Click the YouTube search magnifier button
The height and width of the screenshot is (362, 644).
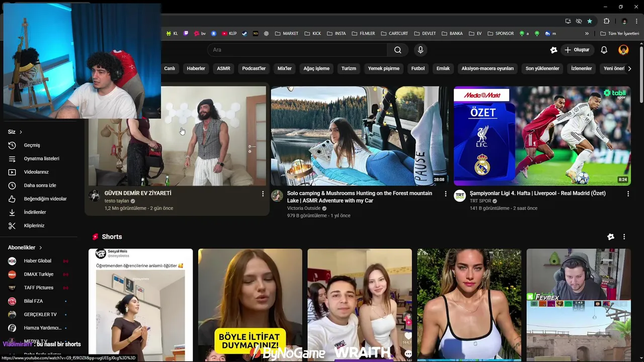pyautogui.click(x=397, y=50)
